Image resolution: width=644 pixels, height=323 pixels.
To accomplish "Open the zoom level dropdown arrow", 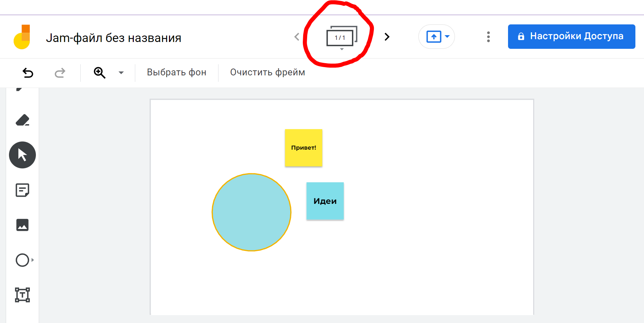I will coord(121,73).
